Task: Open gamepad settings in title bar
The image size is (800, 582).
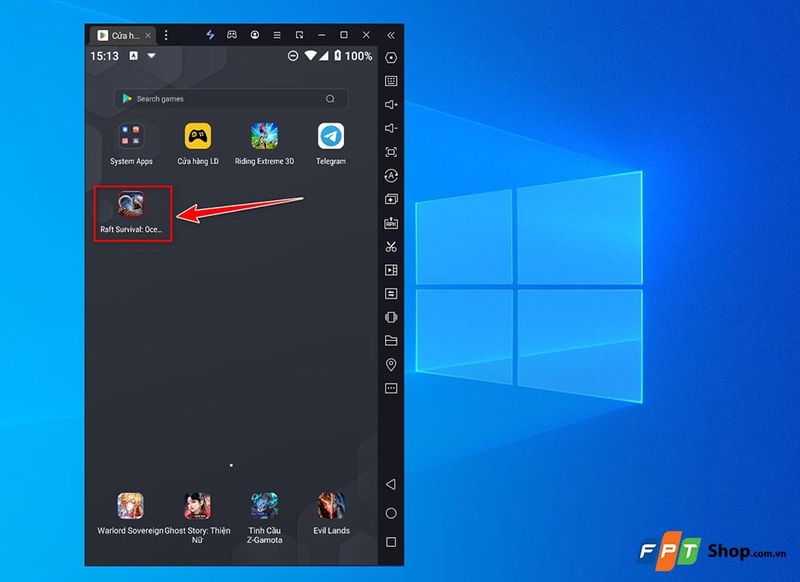Action: pos(232,35)
